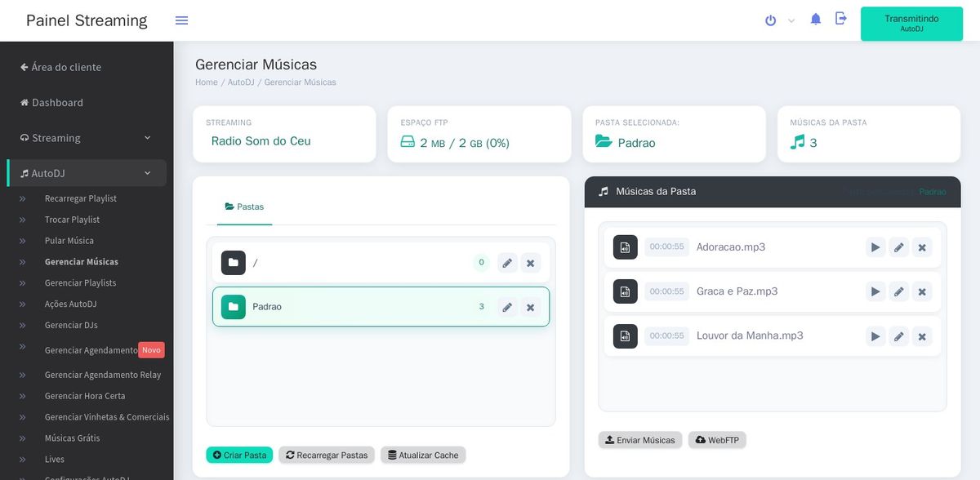Open Gerenciar DJs menu item
Viewport: 980px width, 480px height.
[x=71, y=326]
